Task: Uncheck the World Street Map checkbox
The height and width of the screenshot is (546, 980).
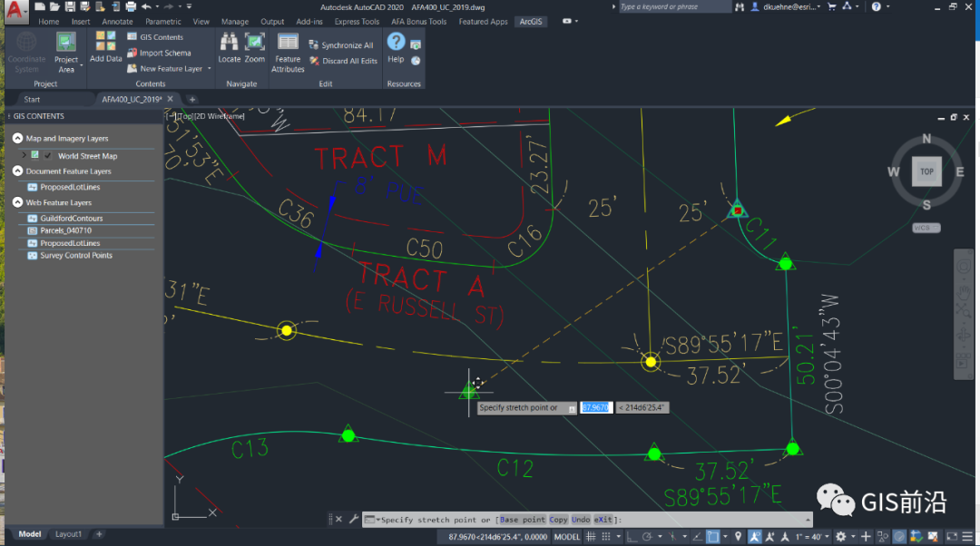Action: click(x=48, y=156)
